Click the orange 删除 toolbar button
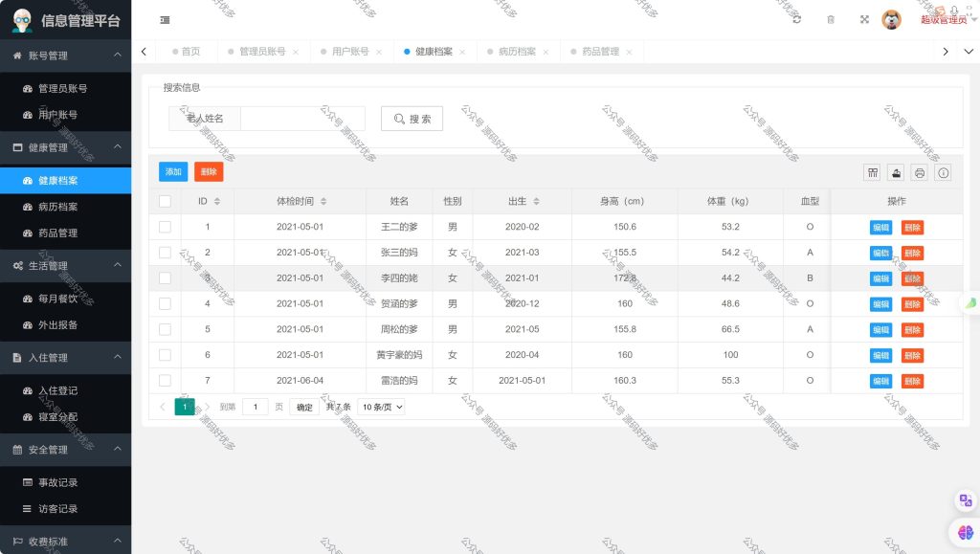 (x=209, y=172)
